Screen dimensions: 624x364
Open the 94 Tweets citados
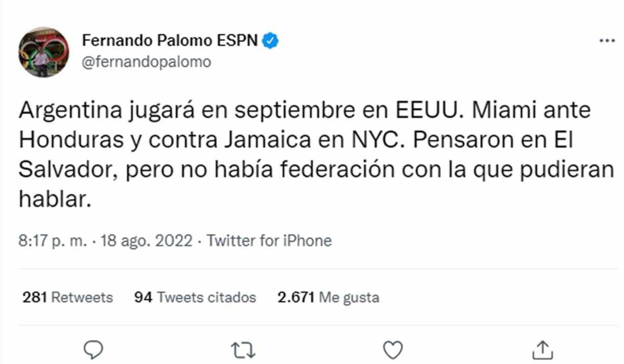click(x=197, y=297)
